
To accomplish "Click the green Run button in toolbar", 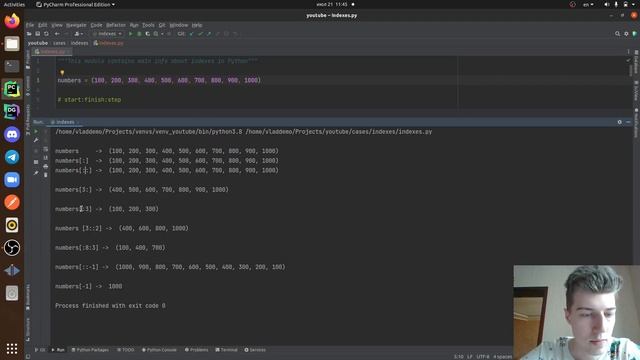I will point(131,34).
